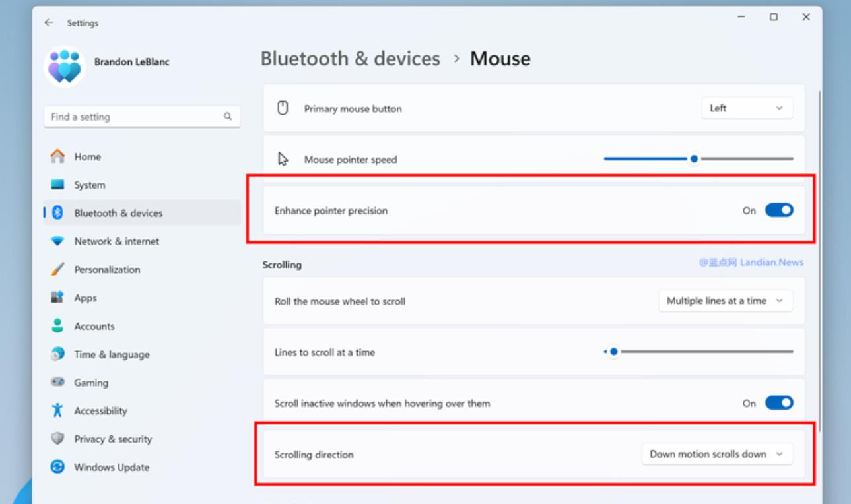
Task: Click the System monitor icon
Action: click(x=58, y=185)
